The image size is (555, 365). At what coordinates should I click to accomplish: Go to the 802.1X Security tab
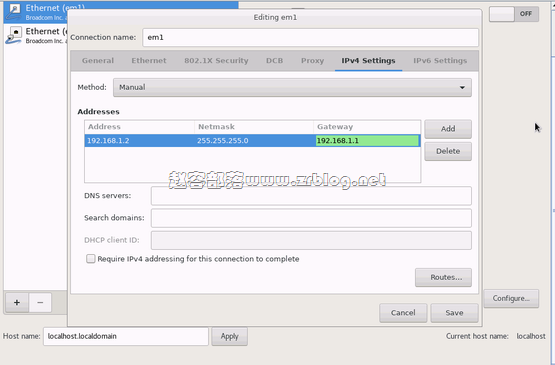coord(216,61)
